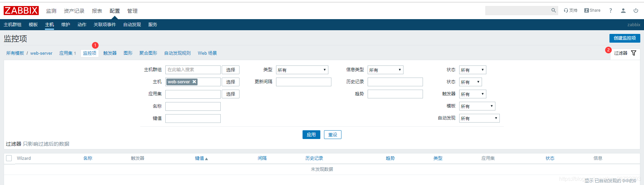This screenshot has width=644, height=185.
Task: Open the 类型 dropdown
Action: 302,70
